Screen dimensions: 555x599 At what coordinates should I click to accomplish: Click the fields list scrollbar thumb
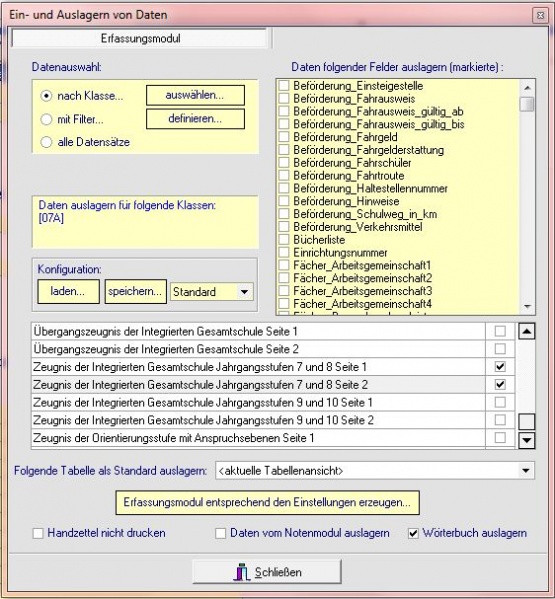[527, 104]
